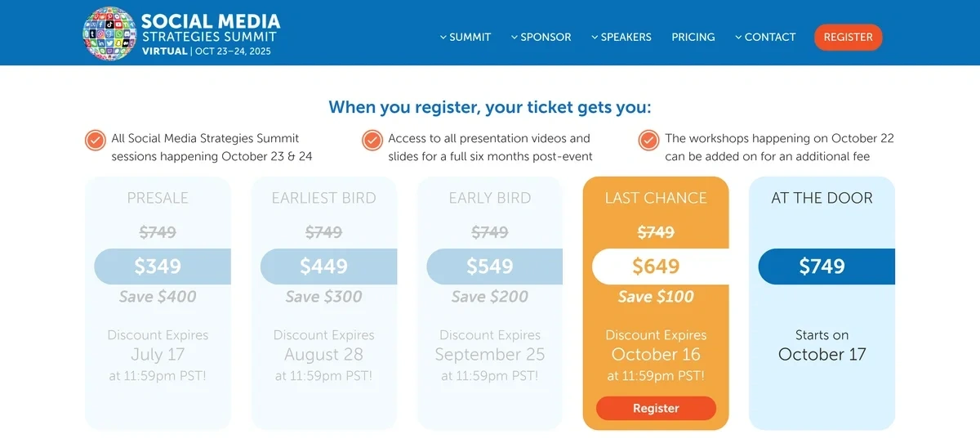Click the Last Chance card heading
The height and width of the screenshot is (439, 980).
656,198
